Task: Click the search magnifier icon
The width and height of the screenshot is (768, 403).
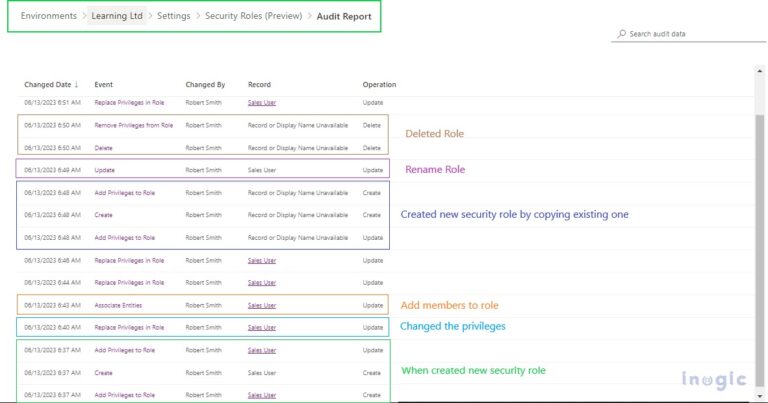Action: click(621, 34)
